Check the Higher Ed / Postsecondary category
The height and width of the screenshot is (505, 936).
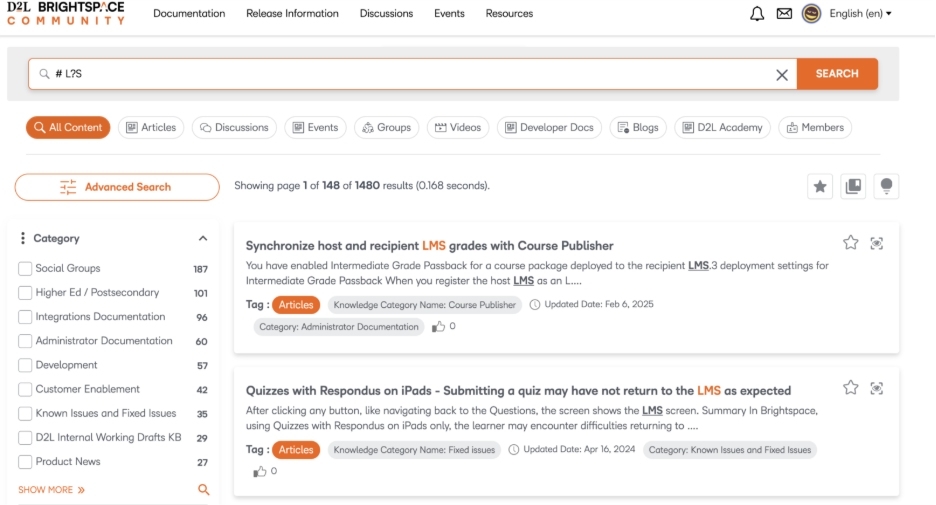pyautogui.click(x=25, y=292)
